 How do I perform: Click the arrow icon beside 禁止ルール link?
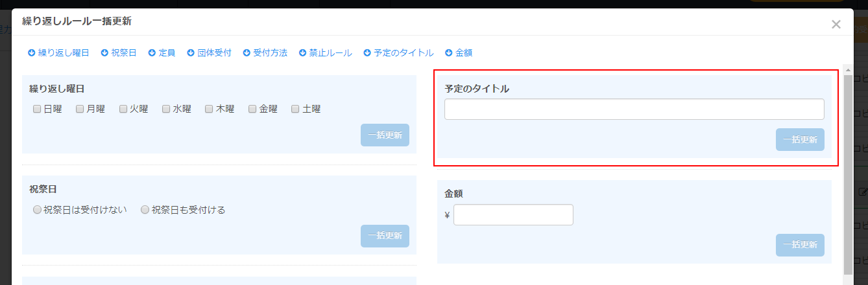click(x=302, y=53)
